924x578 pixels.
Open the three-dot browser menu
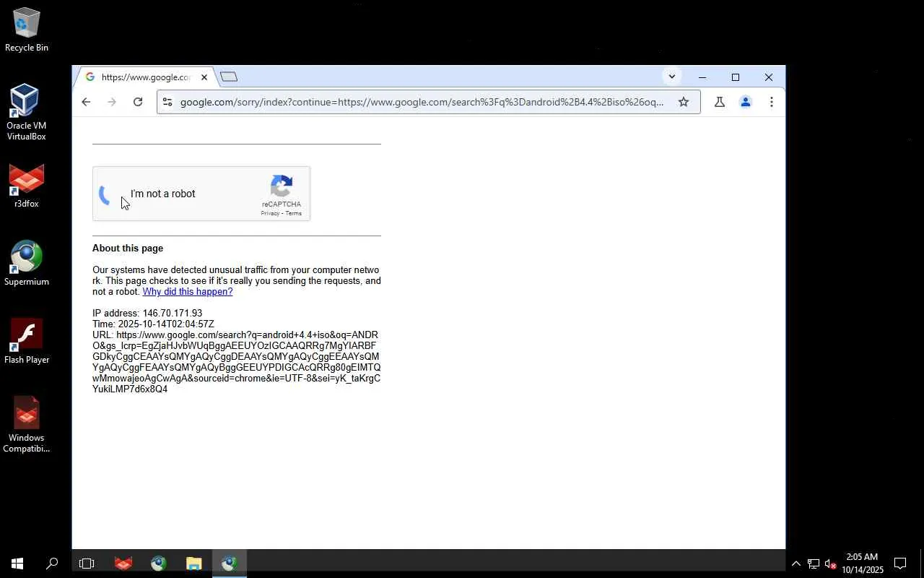point(772,102)
